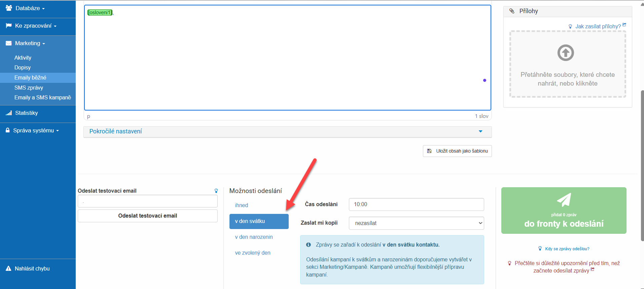Open Kdy se zprávy odešlou help link

click(567, 249)
